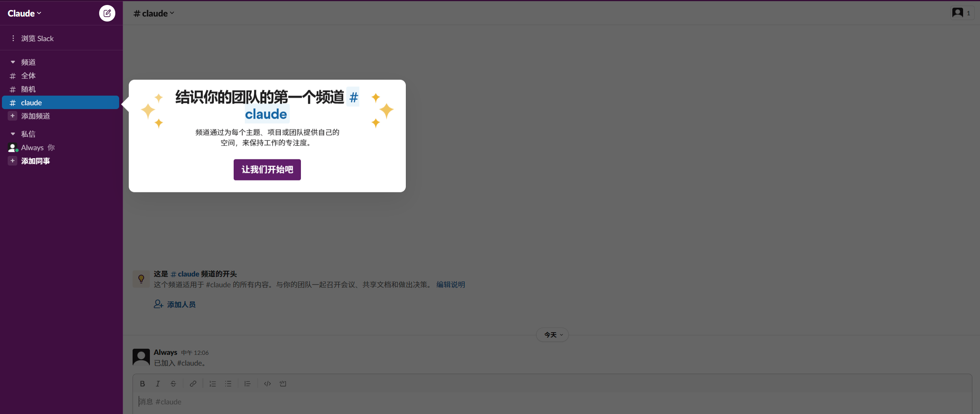Image resolution: width=980 pixels, height=414 pixels.
Task: Toggle ordered list formatting
Action: pyautogui.click(x=213, y=384)
